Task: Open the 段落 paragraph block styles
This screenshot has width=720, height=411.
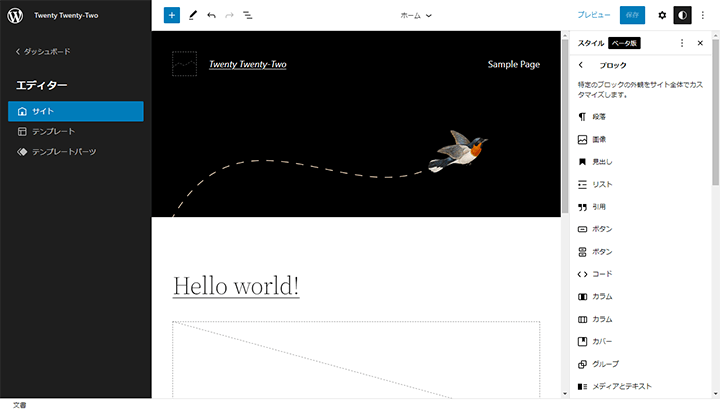Action: point(599,117)
